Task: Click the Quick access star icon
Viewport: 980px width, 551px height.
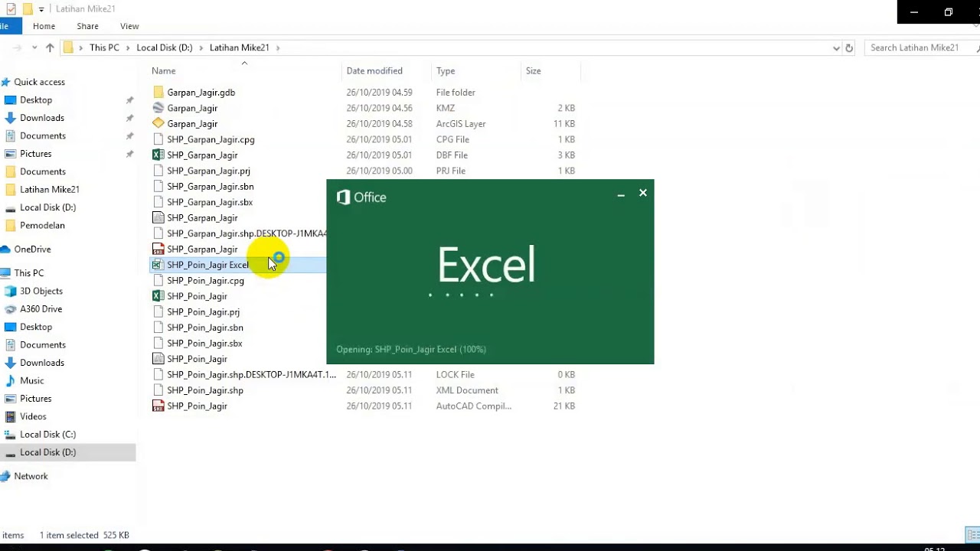Action: (x=5, y=82)
